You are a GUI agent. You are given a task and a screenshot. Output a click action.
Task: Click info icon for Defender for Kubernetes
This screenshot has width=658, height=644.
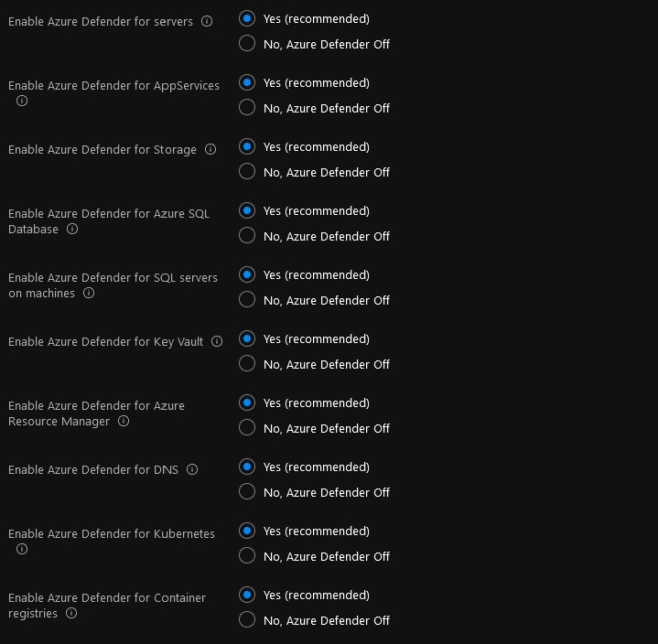(22, 549)
